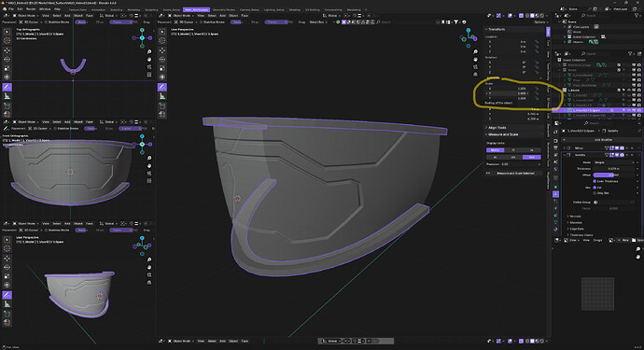This screenshot has width=644, height=350.
Task: Activate the Cursor tool in main viewport toolbar
Action: pyautogui.click(x=162, y=40)
